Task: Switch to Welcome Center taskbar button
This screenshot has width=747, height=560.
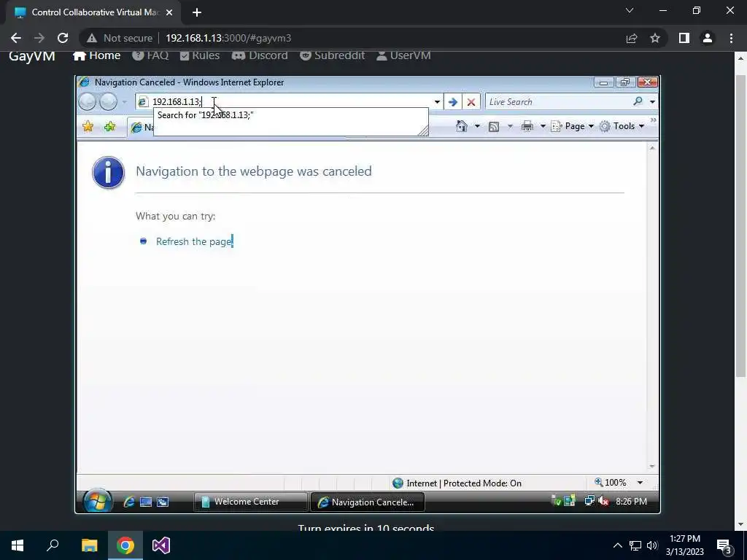Action: coord(251,502)
